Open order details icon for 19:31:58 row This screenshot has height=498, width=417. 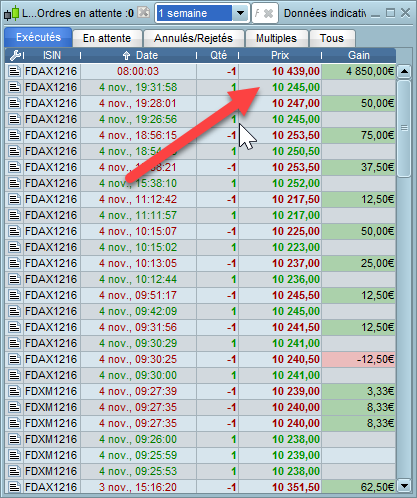(x=14, y=87)
